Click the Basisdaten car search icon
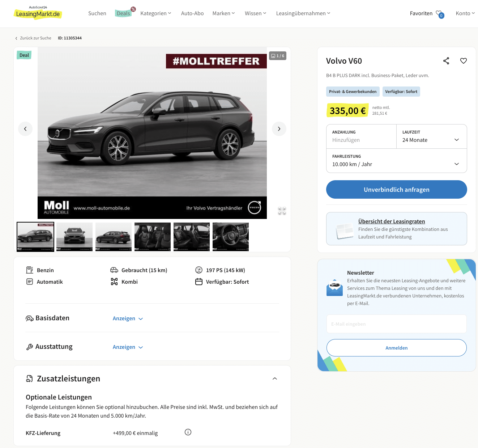478x448 pixels. click(x=30, y=318)
